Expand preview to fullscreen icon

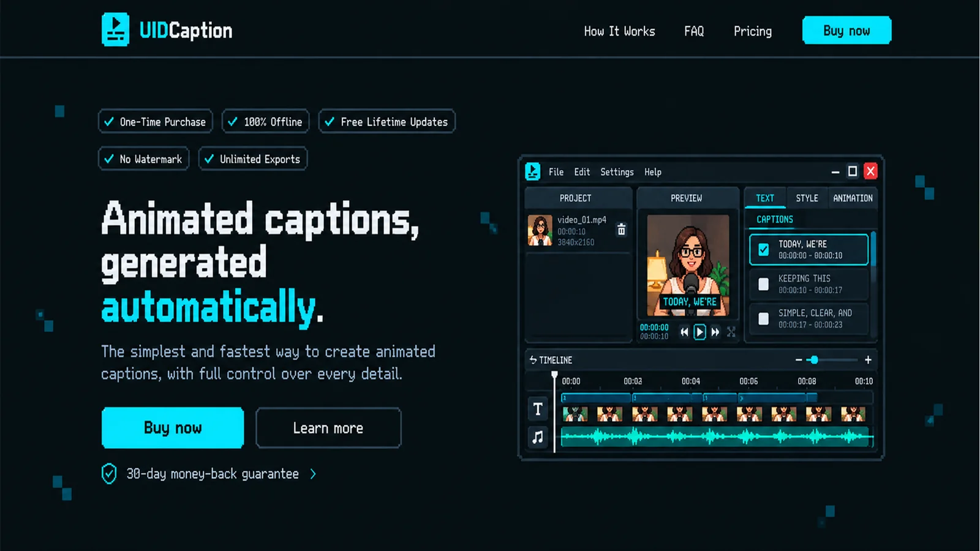click(x=731, y=332)
